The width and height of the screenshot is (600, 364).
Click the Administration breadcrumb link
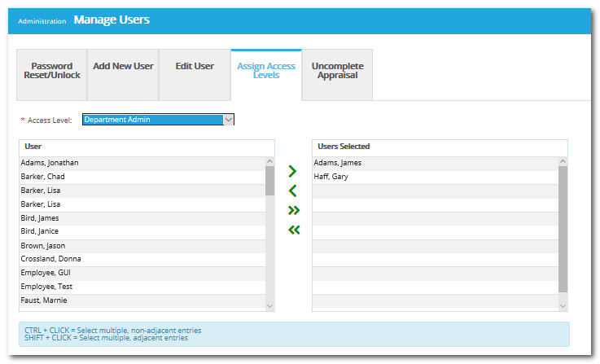click(42, 21)
